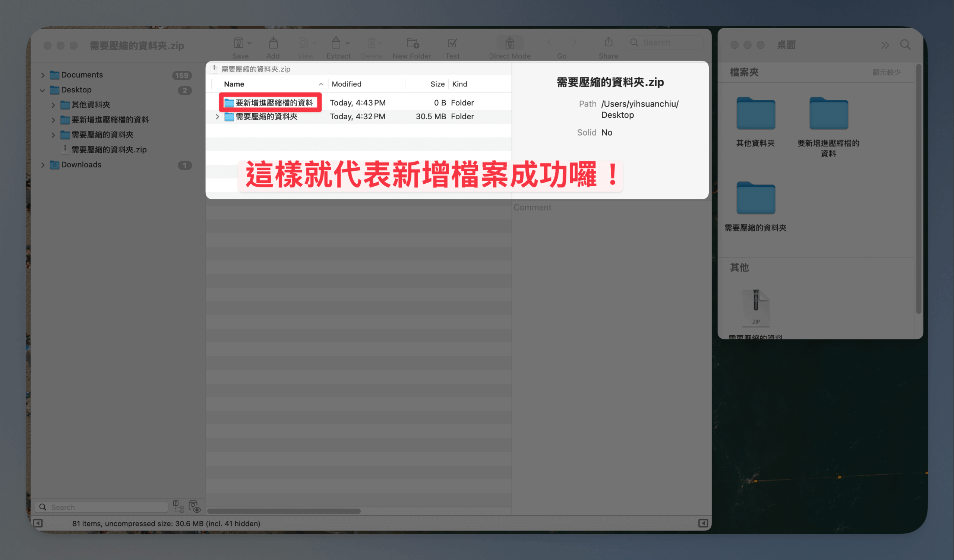Click the New Folder icon
954x560 pixels.
coord(412,43)
